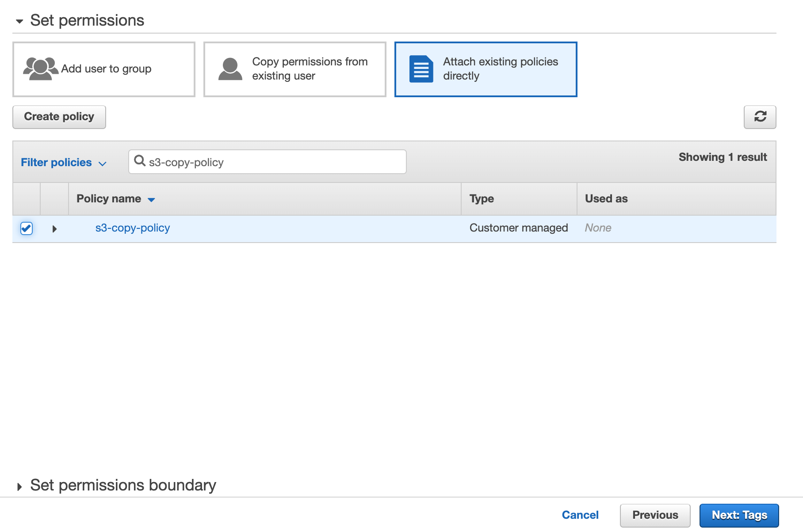Open the s3-copy-policy link
Viewport: 803px width, 532px height.
133,228
